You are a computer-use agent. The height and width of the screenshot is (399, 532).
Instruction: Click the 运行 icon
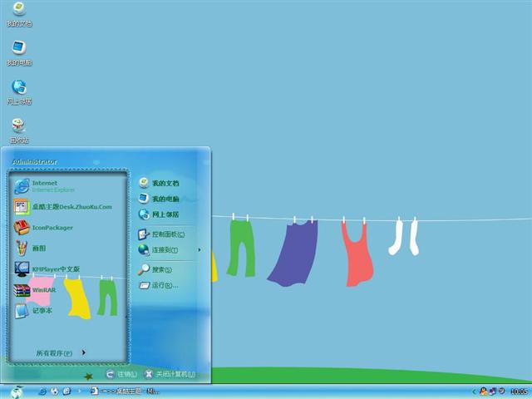coord(144,285)
